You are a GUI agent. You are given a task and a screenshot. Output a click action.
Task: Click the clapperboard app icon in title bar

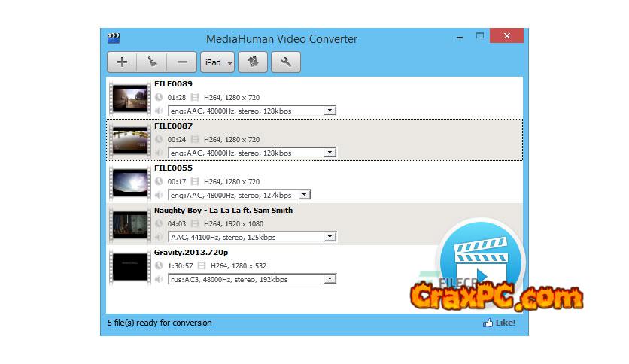click(114, 38)
